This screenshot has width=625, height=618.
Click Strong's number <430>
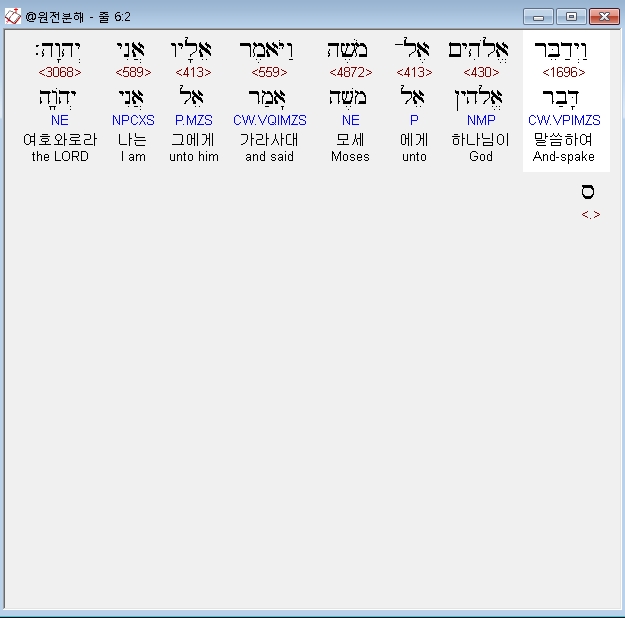click(x=481, y=72)
